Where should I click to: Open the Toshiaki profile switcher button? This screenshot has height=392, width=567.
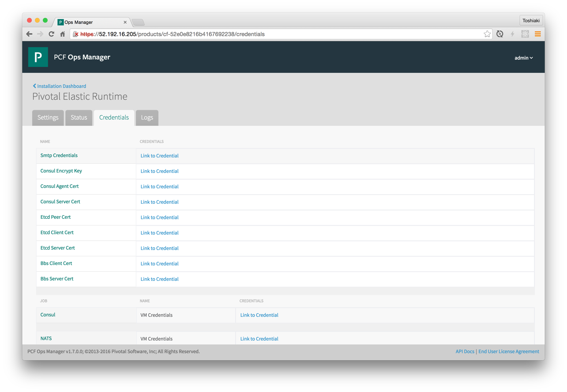point(531,21)
